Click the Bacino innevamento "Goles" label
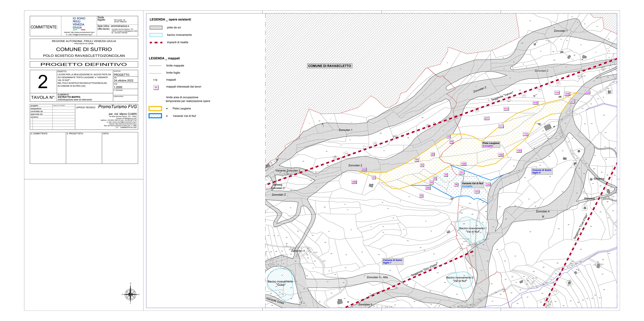Viewport: 644px width, 321px height. 280,283
